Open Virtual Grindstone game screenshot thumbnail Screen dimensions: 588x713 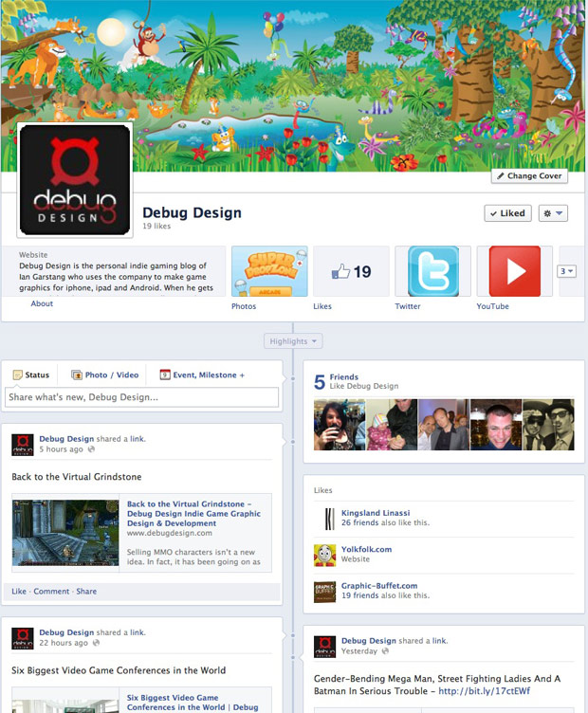[x=65, y=533]
